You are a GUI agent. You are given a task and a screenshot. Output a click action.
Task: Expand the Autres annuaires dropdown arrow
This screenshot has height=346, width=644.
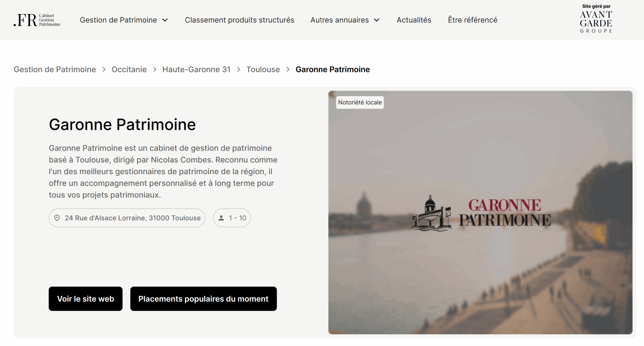377,20
